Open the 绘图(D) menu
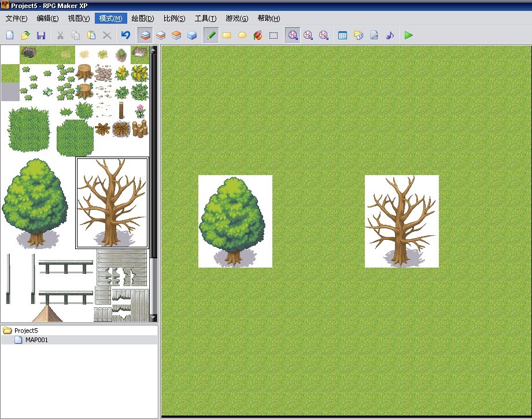 point(142,18)
